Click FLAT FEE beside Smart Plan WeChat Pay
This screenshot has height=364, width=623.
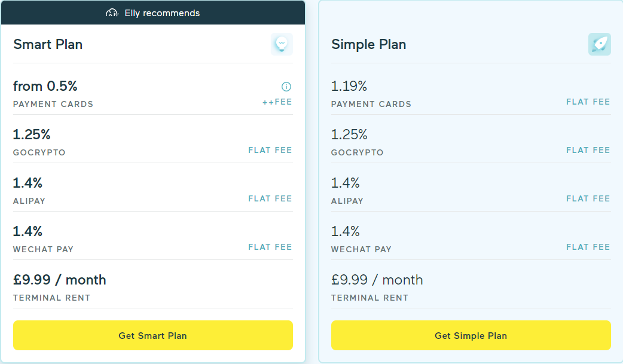pos(270,247)
